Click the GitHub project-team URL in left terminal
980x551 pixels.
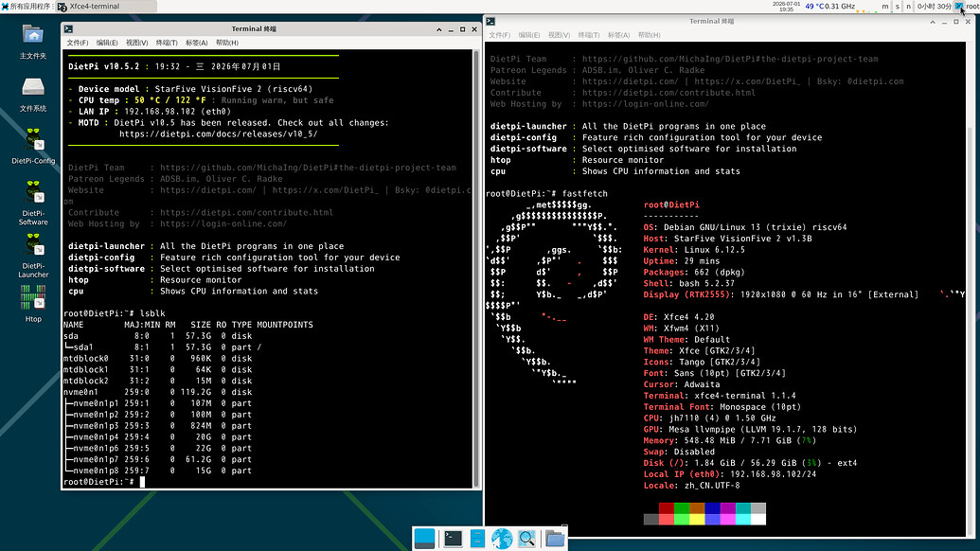click(x=308, y=168)
